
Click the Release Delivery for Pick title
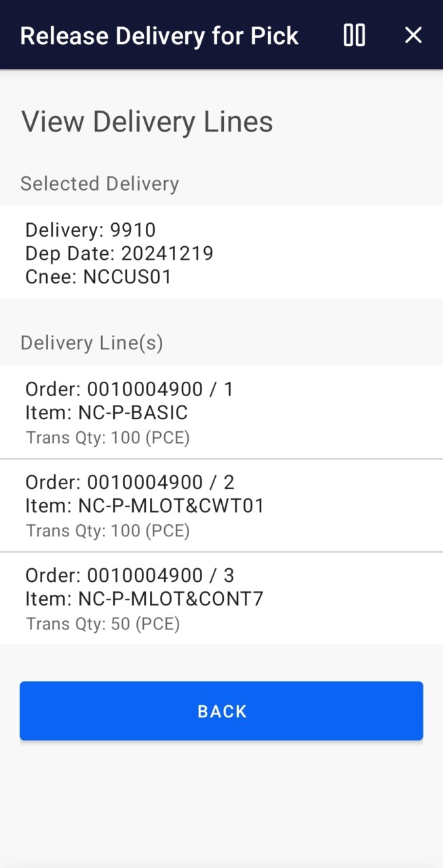159,35
